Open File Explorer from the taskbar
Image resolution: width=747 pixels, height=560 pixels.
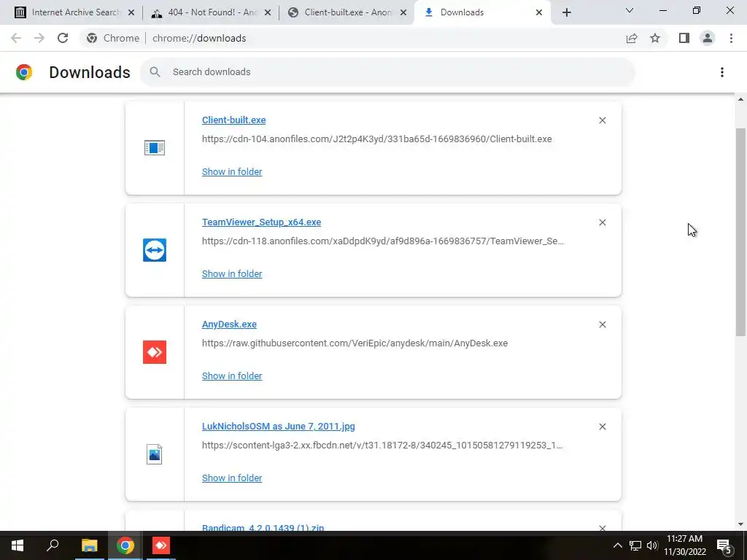89,545
